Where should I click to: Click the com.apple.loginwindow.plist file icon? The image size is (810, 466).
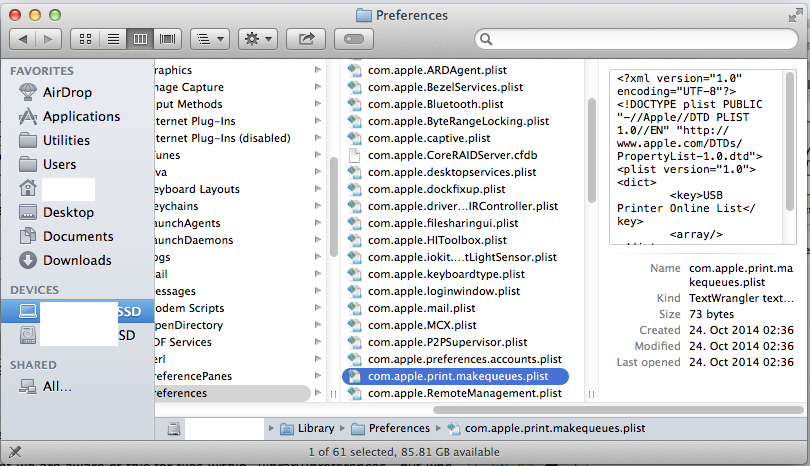(x=354, y=291)
